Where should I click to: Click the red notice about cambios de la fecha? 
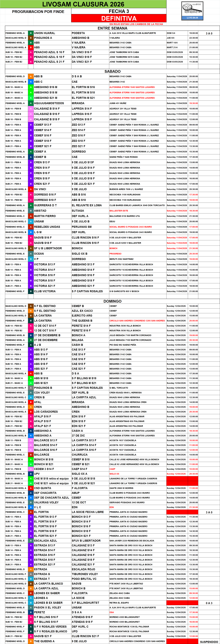click(x=136, y=24)
